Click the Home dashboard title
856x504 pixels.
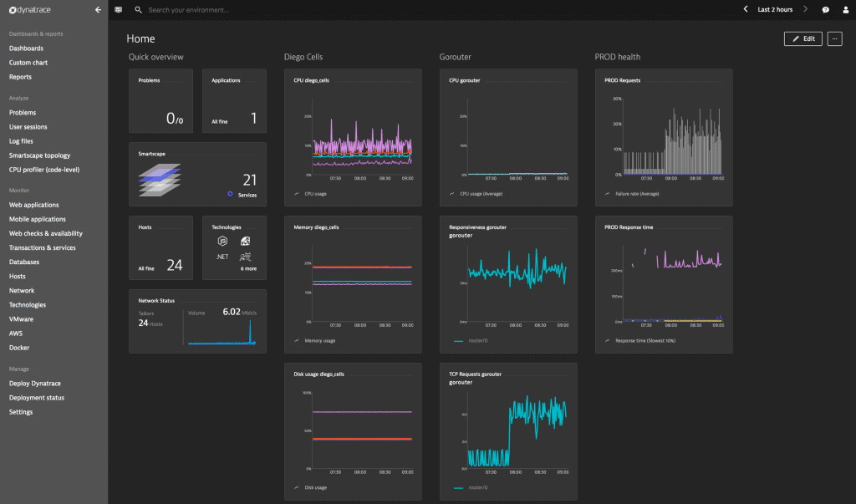140,38
